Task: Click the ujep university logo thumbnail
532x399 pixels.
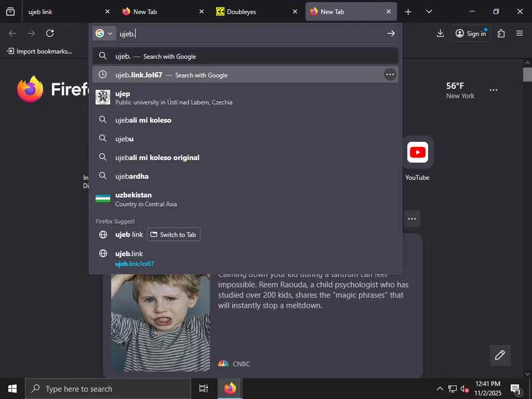Action: coord(103,97)
